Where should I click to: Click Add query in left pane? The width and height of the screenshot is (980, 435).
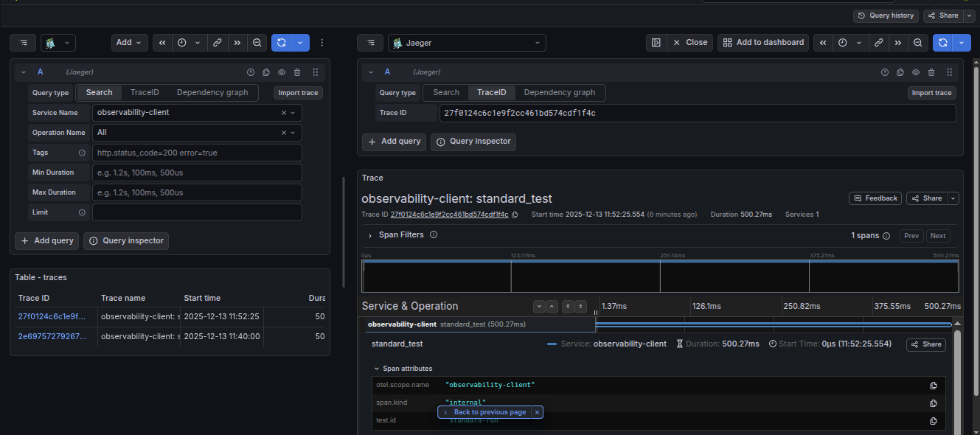click(x=46, y=241)
